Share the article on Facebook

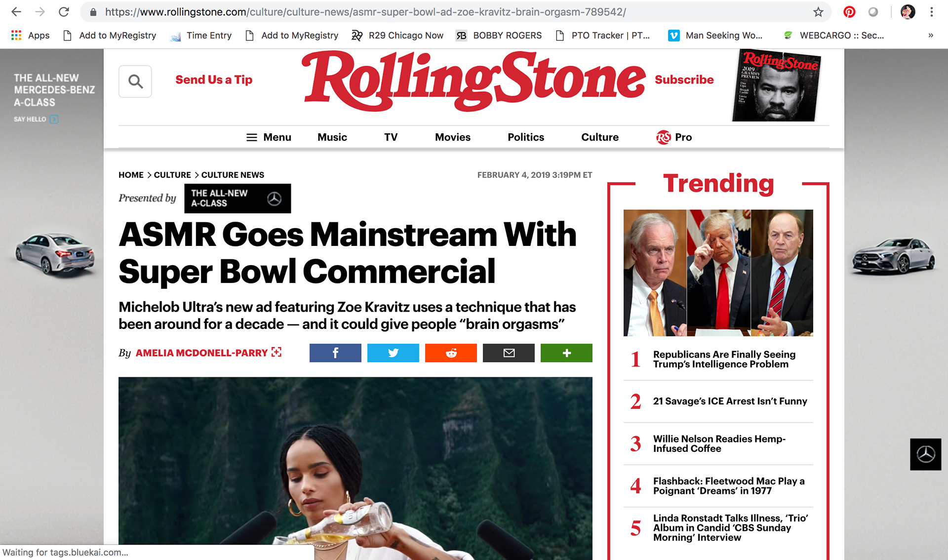click(x=335, y=353)
